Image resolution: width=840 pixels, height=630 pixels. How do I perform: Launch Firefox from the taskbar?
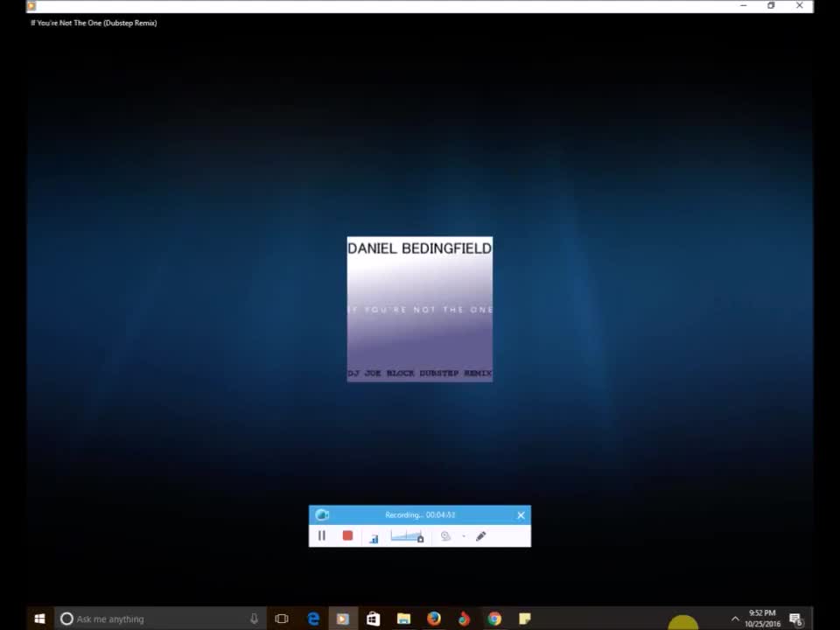tap(434, 619)
